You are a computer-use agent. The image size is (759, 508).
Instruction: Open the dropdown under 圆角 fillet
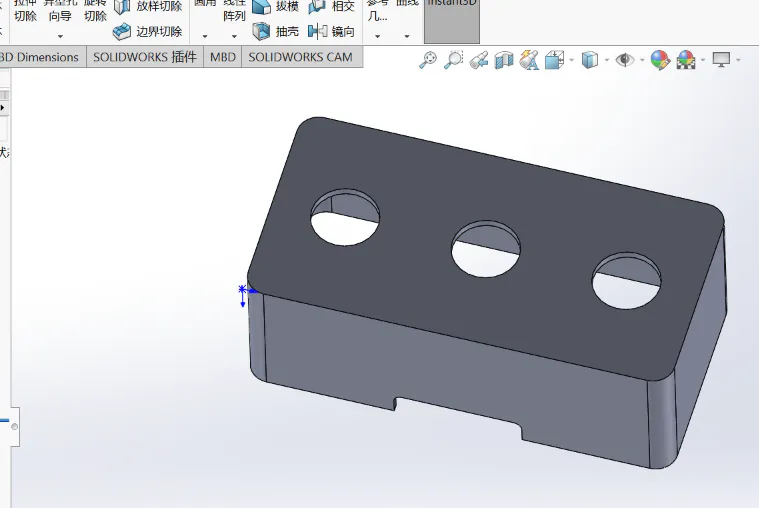[205, 36]
